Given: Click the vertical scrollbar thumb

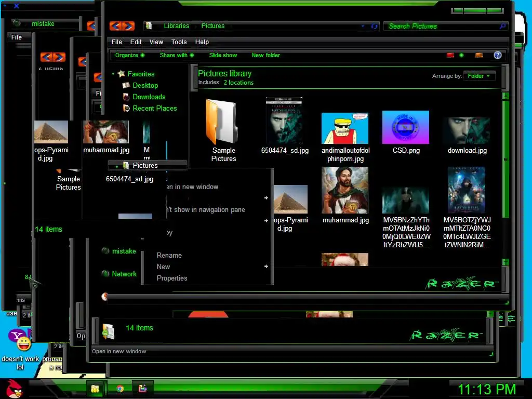Looking at the screenshot, I should coord(506,159).
